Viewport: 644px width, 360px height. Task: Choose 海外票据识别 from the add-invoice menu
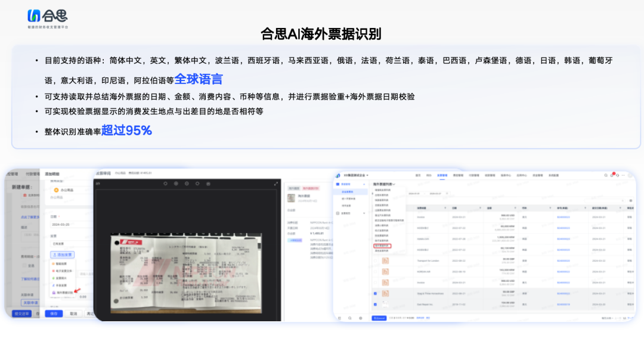tap(63, 293)
